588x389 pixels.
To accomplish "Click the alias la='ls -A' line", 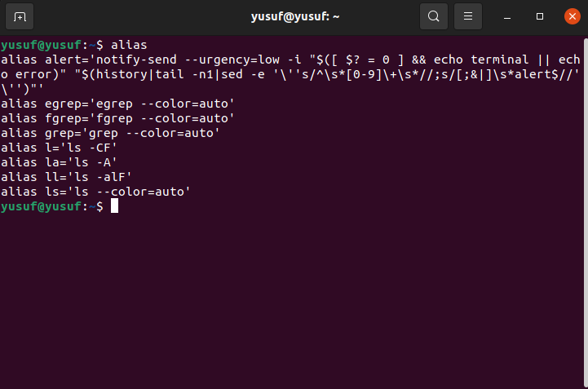I will tap(59, 162).
